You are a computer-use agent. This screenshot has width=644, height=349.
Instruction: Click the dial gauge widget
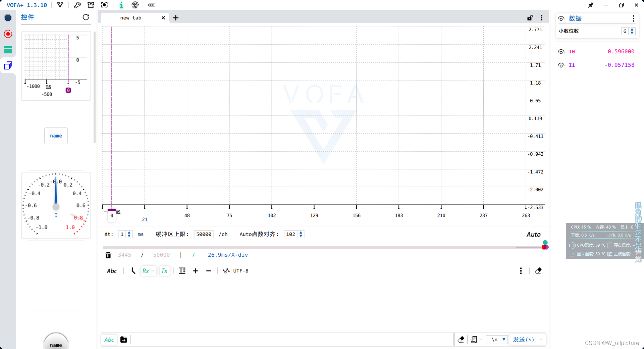pyautogui.click(x=56, y=205)
